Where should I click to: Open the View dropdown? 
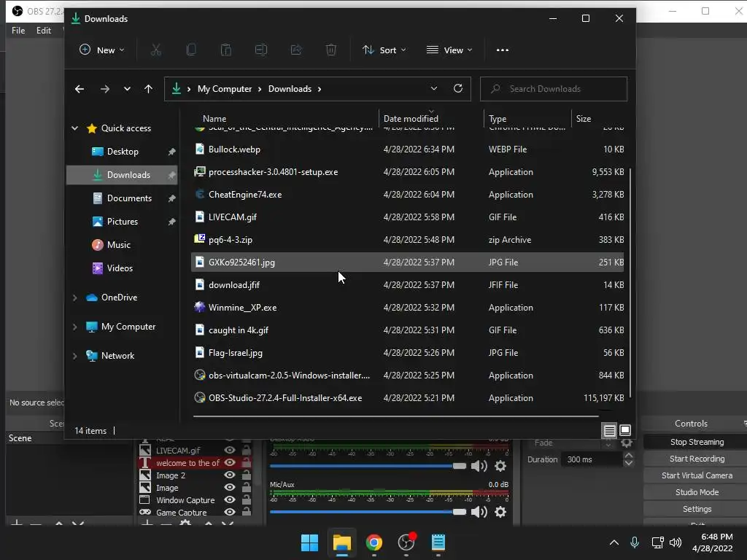click(x=449, y=50)
